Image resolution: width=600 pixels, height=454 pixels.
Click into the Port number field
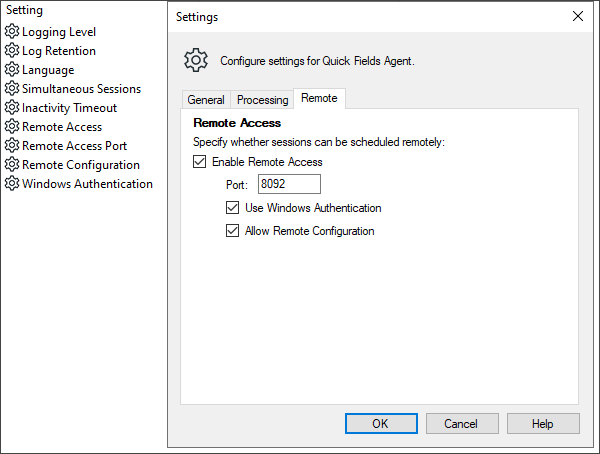[x=288, y=184]
